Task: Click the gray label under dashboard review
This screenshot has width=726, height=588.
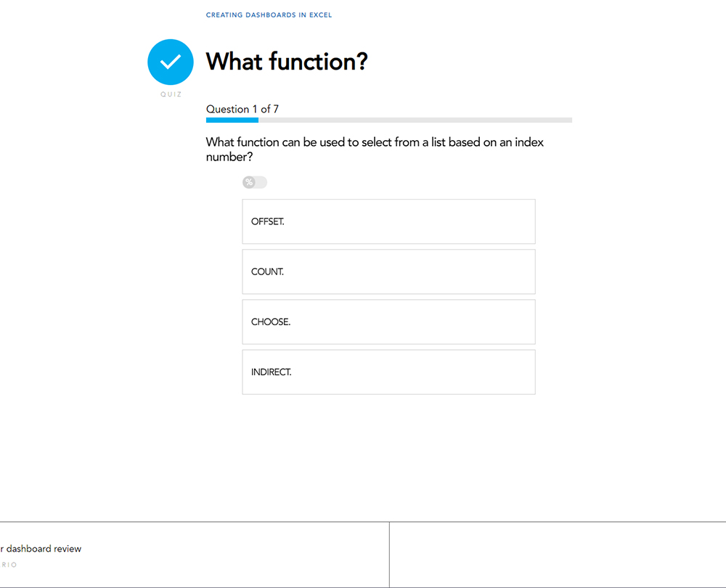Action: coord(9,565)
